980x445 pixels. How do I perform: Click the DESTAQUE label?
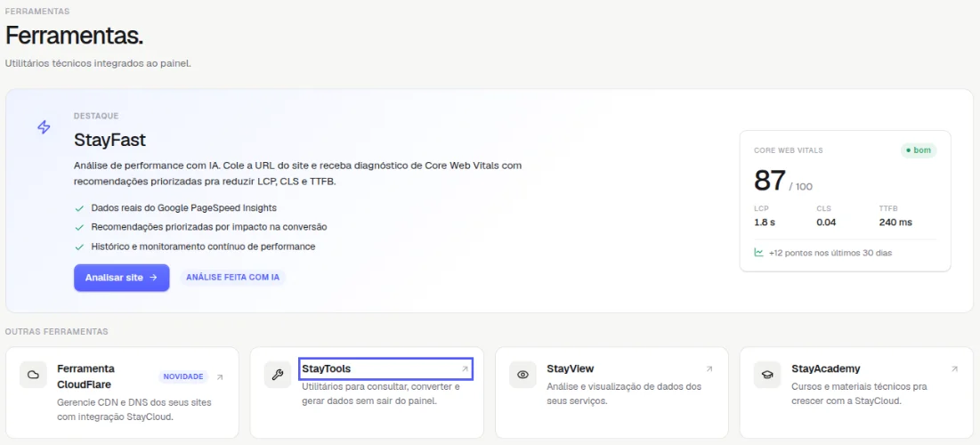[96, 116]
